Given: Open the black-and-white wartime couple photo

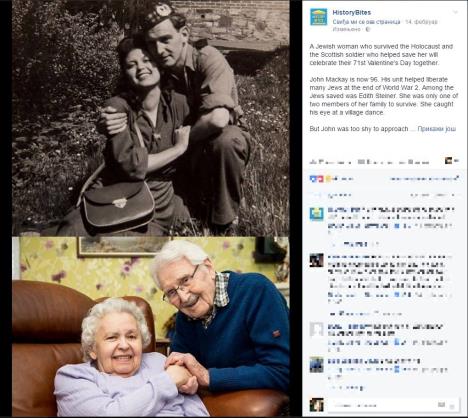Looking at the screenshot, I should tap(151, 118).
